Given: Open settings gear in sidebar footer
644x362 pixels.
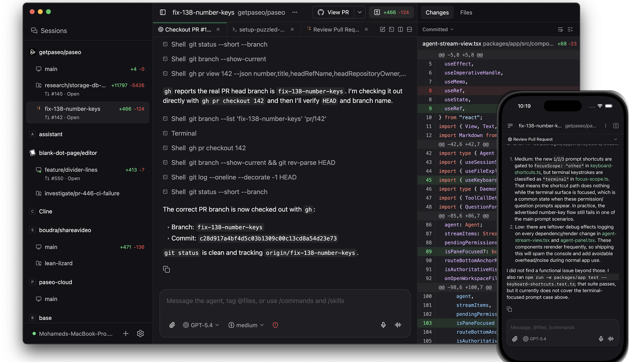Looking at the screenshot, I should [141, 334].
